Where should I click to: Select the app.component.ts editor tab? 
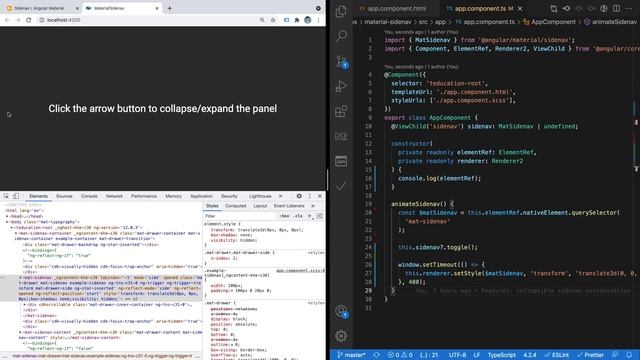pos(480,8)
